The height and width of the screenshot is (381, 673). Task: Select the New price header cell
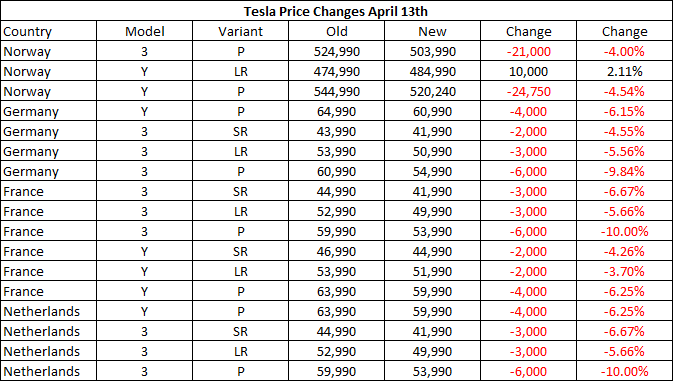432,31
